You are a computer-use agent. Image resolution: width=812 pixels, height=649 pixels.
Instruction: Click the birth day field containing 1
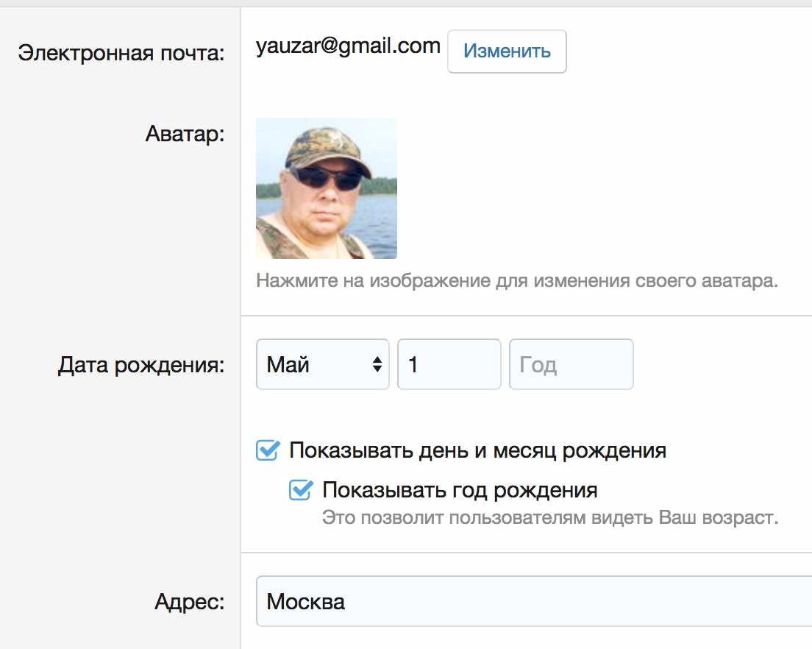[x=449, y=364]
